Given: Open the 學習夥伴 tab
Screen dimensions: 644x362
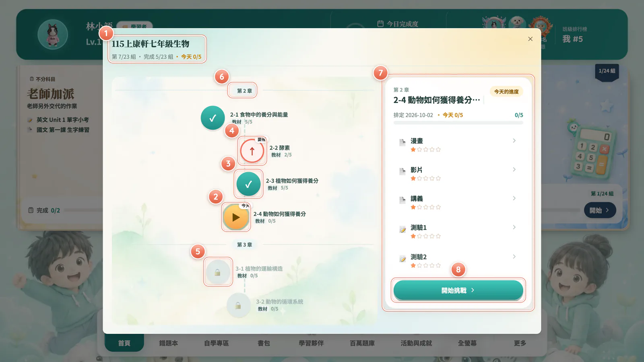Looking at the screenshot, I should coord(311,343).
